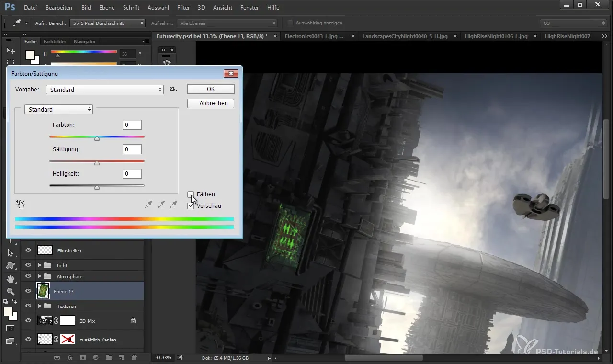Switch to Electronics0043_L.jpg document tab
613x364 pixels.
tap(314, 36)
